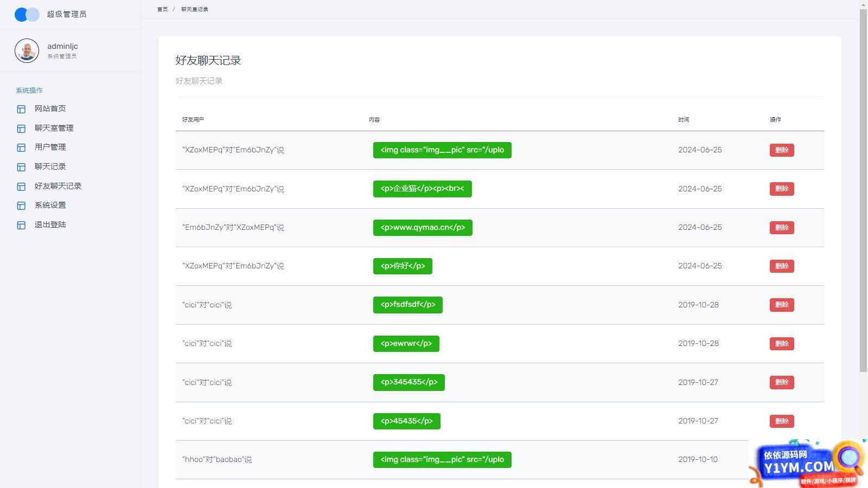868x488 pixels.
Task: Click the vertical page scrollbar thumb
Action: tap(864, 190)
